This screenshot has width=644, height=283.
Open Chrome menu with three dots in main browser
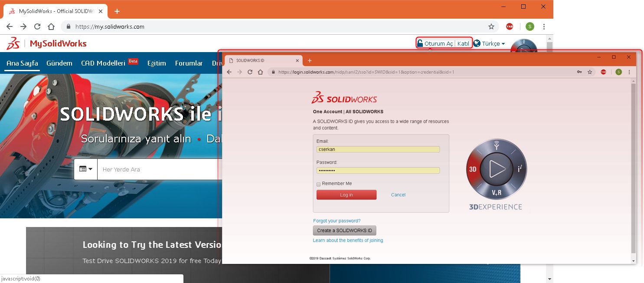point(544,26)
